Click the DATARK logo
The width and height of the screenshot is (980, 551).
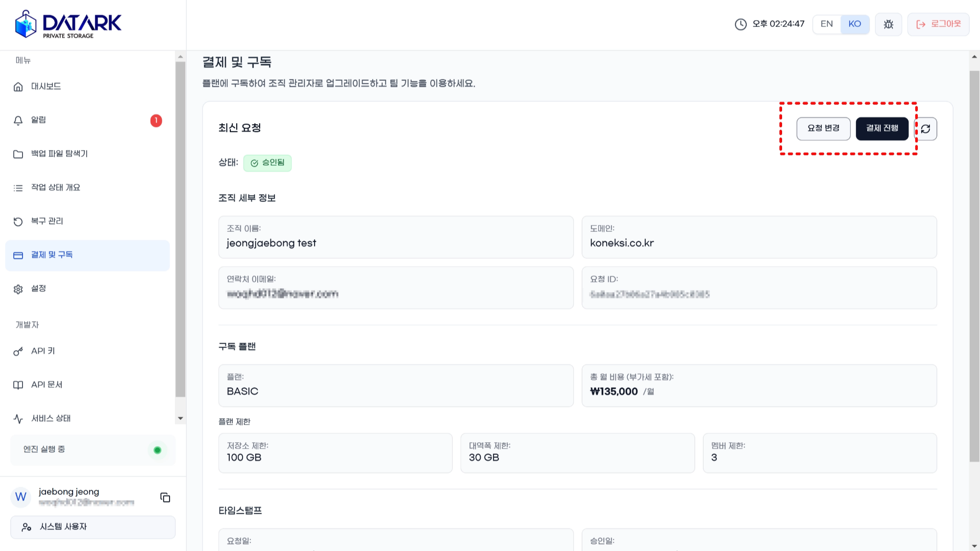[68, 25]
